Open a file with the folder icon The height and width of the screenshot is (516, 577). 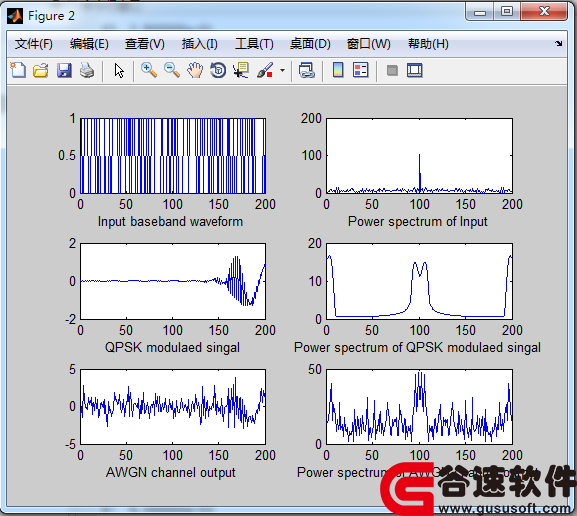click(x=41, y=70)
